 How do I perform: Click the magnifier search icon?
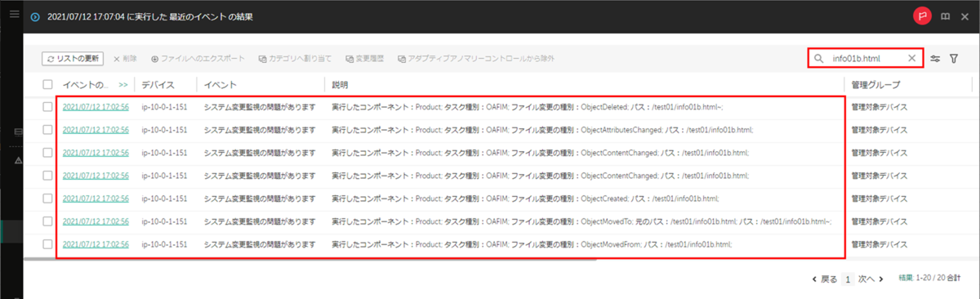click(x=818, y=59)
